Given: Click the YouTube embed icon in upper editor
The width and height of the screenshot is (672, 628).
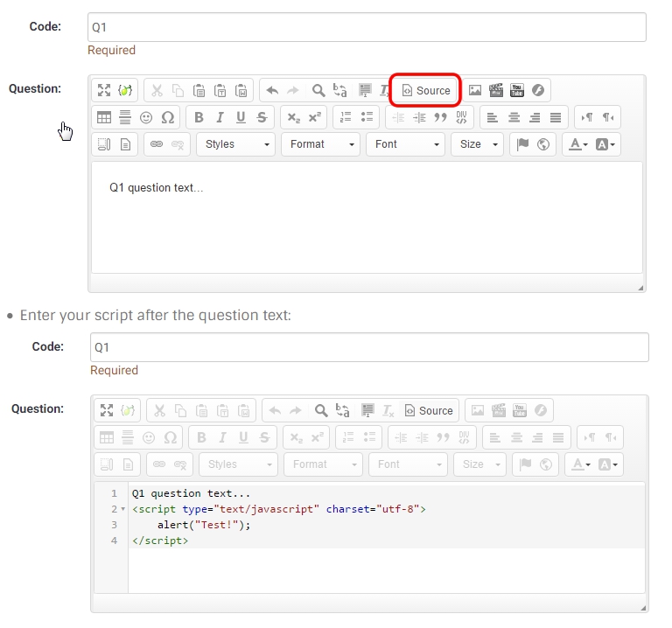Looking at the screenshot, I should (517, 90).
